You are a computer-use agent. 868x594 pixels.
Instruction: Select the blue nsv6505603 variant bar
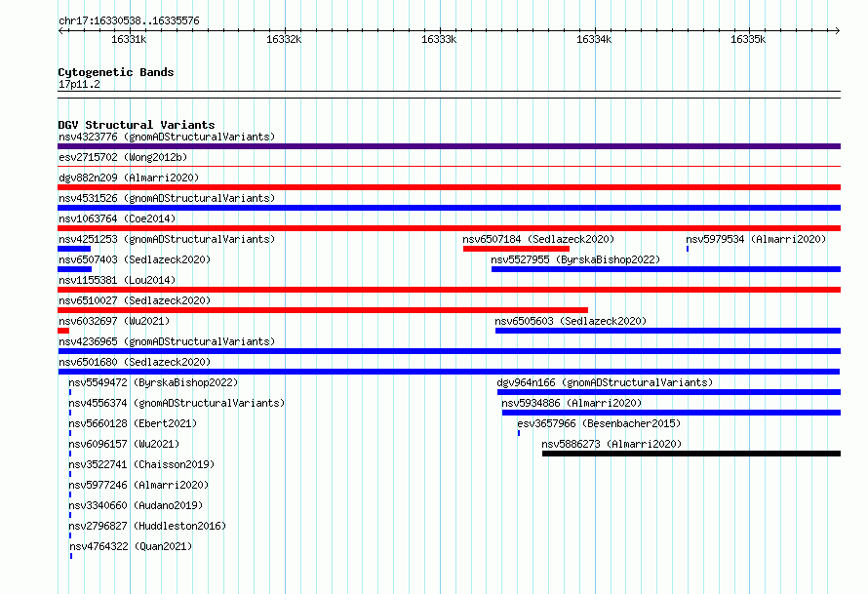pos(668,331)
